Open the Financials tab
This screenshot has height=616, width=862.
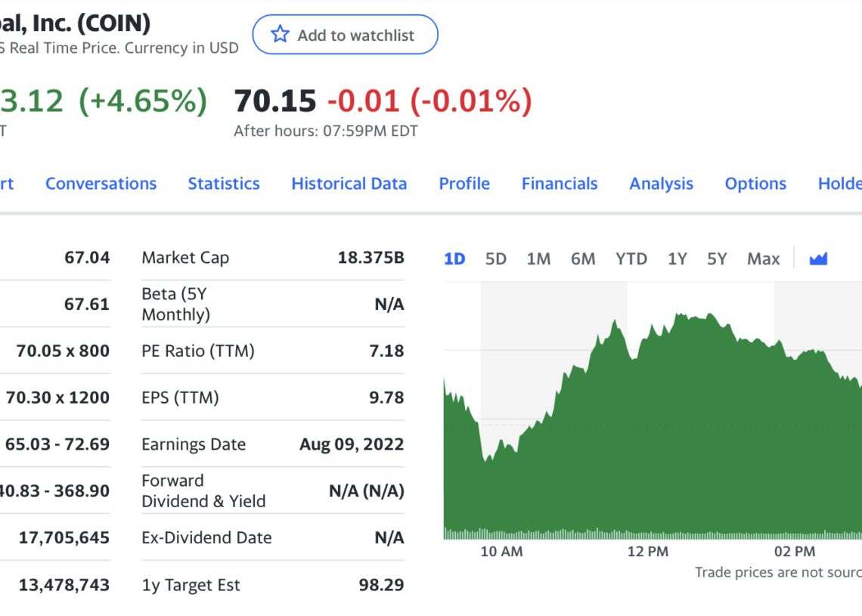coord(559,184)
